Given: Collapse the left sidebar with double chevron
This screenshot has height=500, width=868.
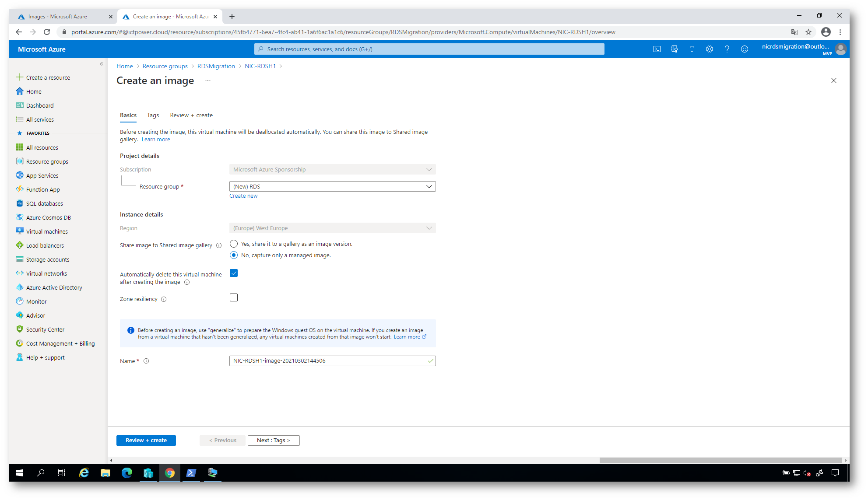Looking at the screenshot, I should pos(102,64).
